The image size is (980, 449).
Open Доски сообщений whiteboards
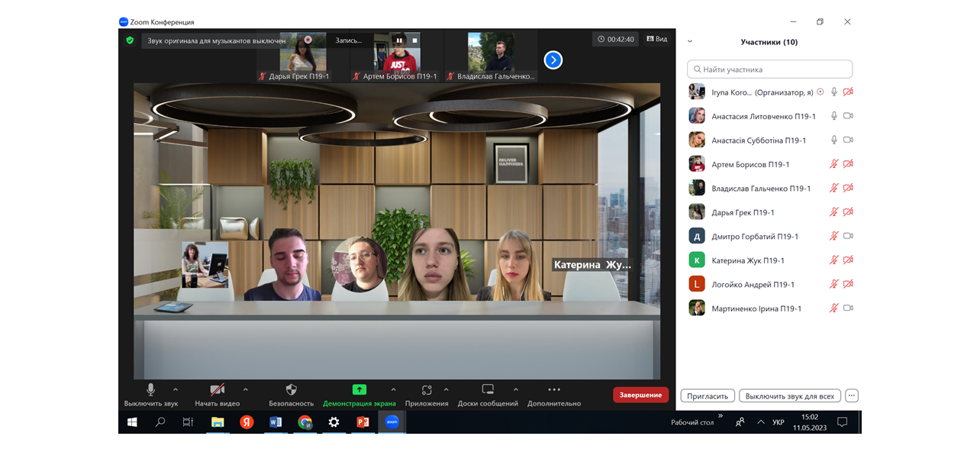tap(488, 395)
